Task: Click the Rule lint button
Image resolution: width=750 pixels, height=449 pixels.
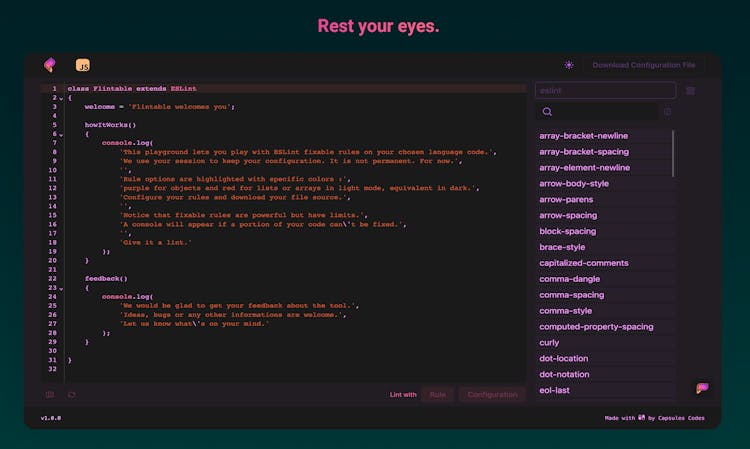Action: [x=437, y=395]
